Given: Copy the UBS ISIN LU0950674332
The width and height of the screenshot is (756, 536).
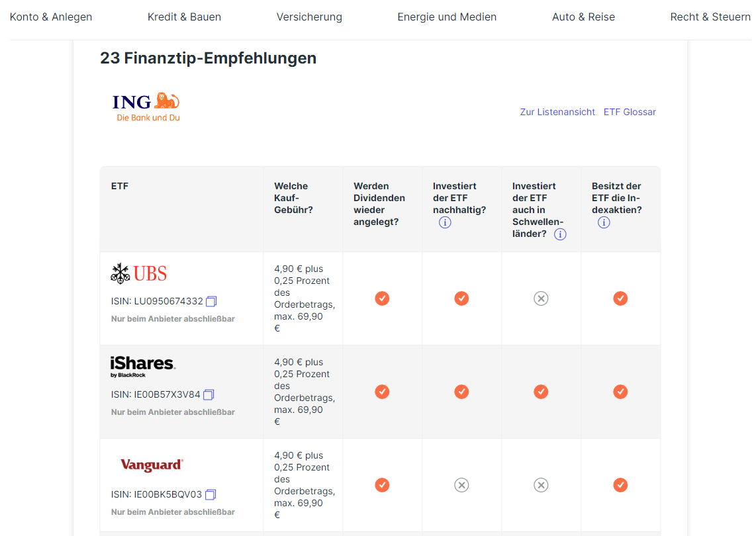Looking at the screenshot, I should pos(211,301).
